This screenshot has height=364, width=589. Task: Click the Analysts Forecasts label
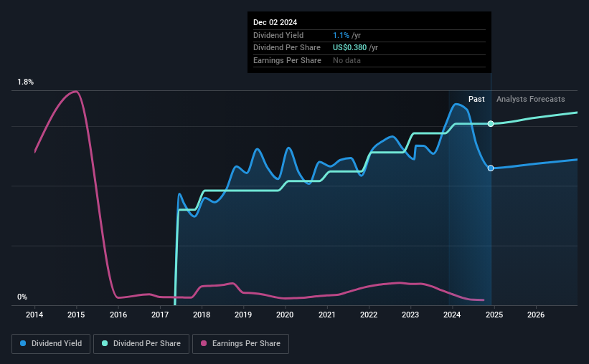pos(530,99)
